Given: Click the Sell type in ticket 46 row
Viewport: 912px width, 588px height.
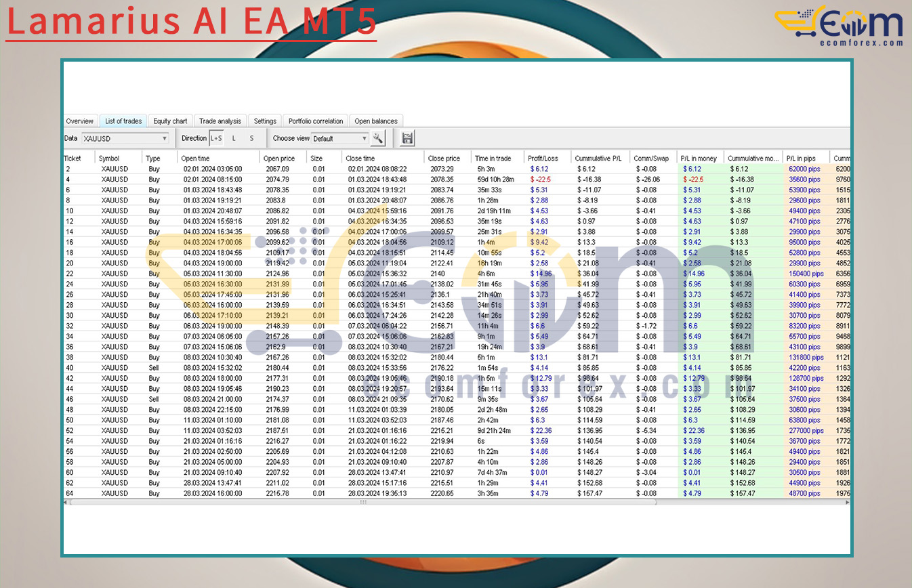Looking at the screenshot, I should (154, 399).
